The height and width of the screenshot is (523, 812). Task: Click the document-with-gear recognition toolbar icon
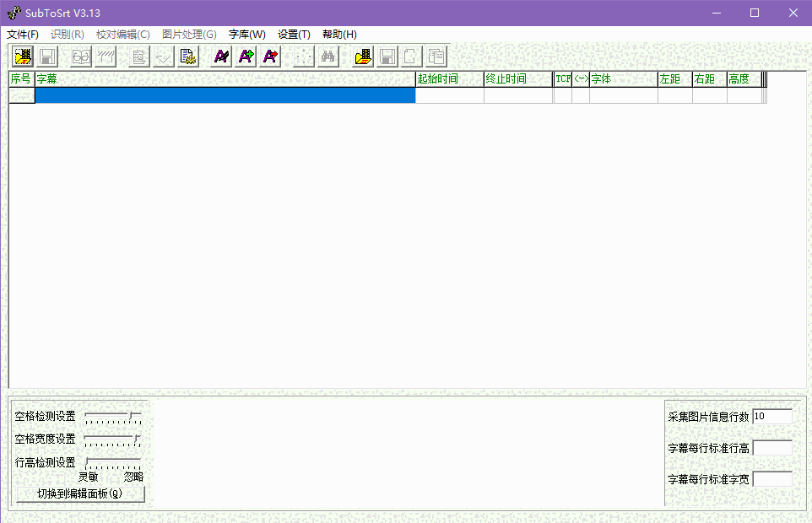(x=188, y=56)
